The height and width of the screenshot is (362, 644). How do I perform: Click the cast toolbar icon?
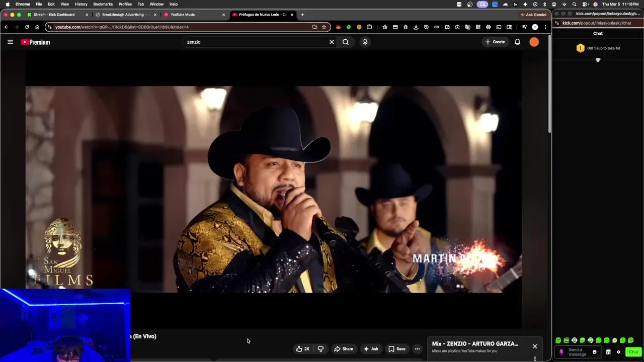pos(499,27)
